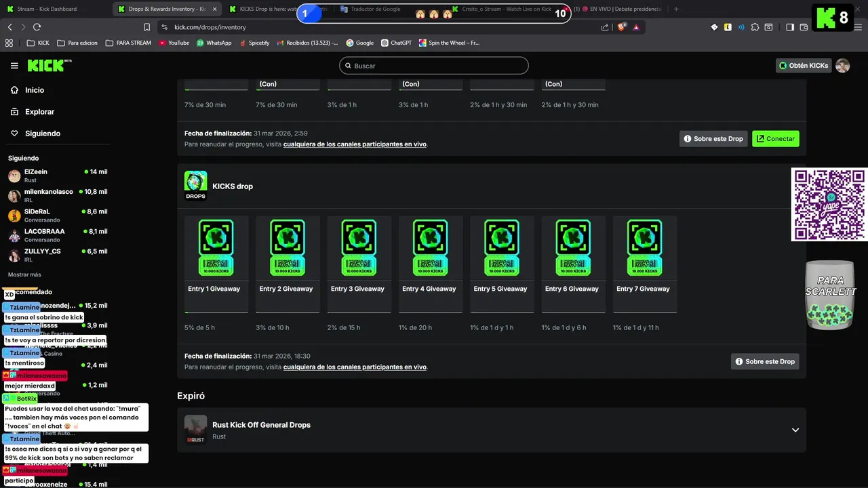Click the Rust game icon under Expiró
Screen dimensions: 868x488
pyautogui.click(x=196, y=430)
